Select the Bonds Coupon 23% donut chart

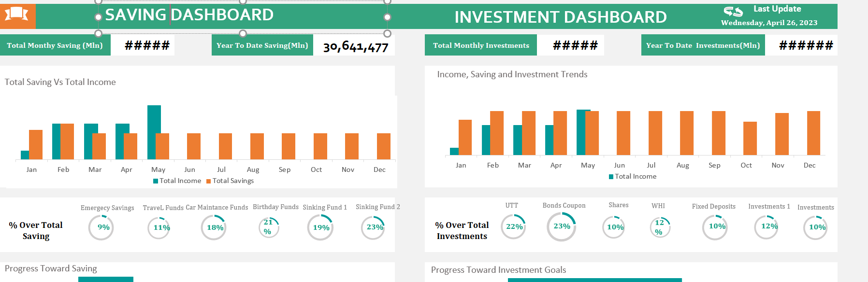pyautogui.click(x=561, y=226)
